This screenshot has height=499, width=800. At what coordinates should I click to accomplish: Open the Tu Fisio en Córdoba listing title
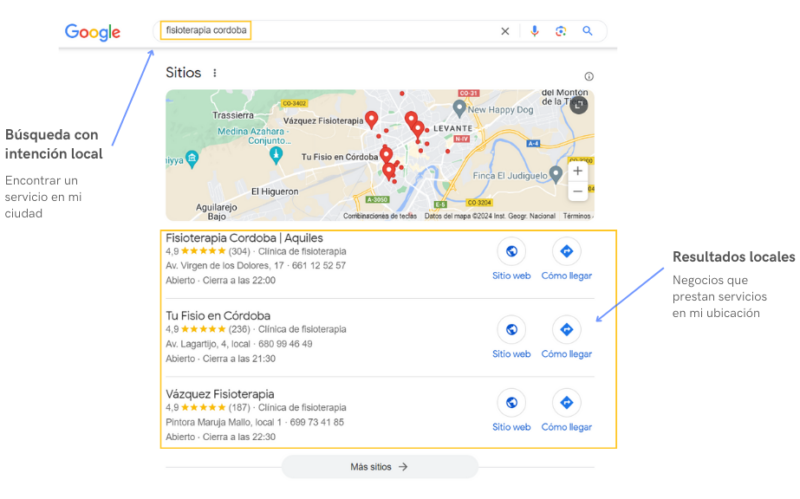click(218, 316)
